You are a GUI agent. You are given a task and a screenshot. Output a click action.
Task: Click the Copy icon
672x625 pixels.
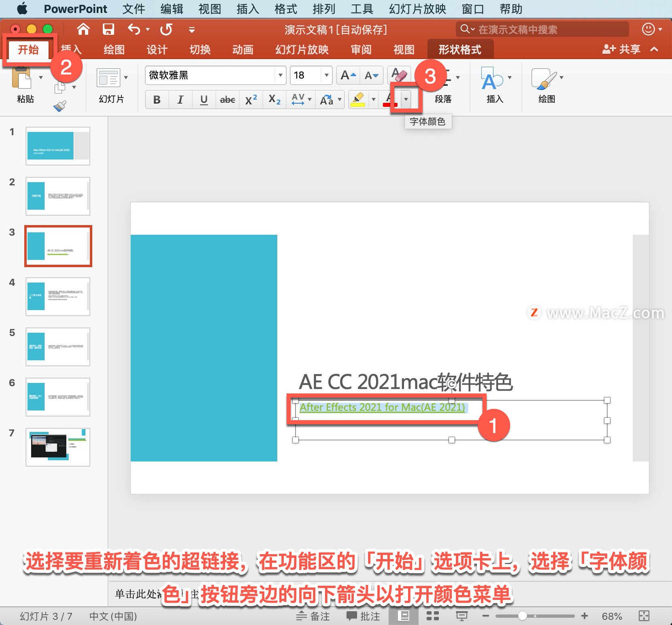click(x=60, y=87)
